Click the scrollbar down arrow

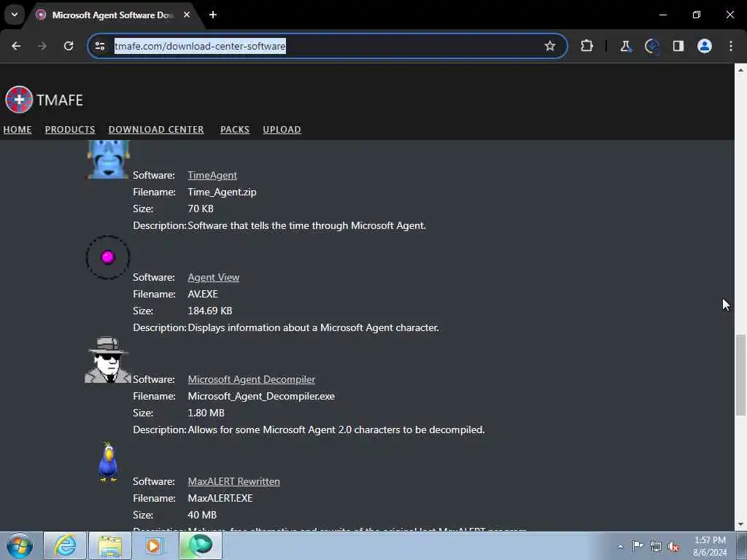point(740,525)
